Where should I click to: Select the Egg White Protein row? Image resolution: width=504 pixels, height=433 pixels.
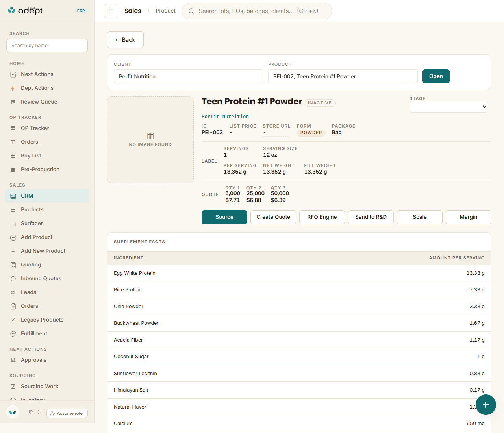[299, 273]
